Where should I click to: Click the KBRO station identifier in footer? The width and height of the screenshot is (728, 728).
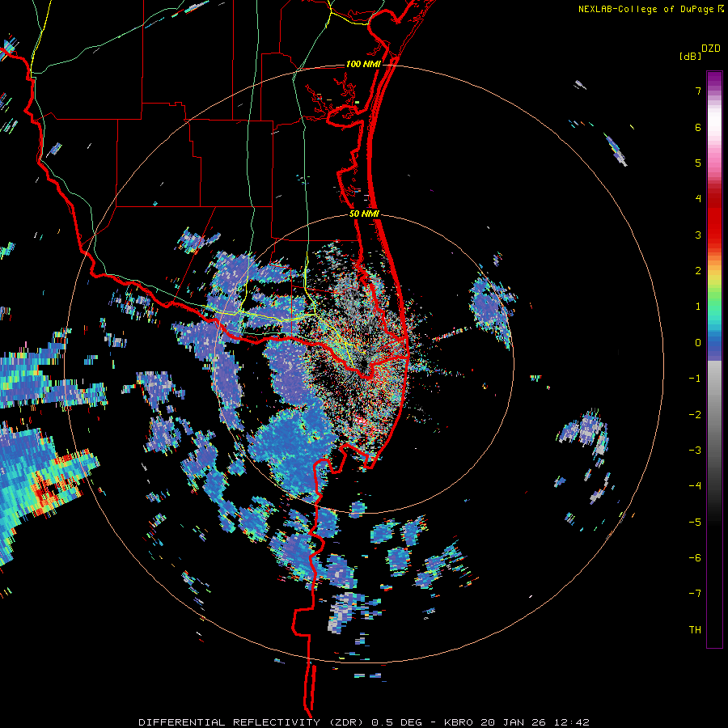click(459, 722)
